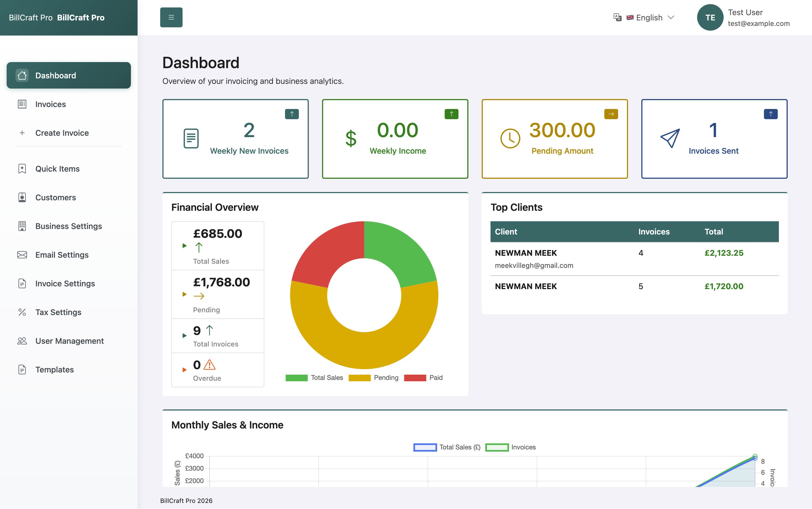Click the overdue warning triangle icon

[x=210, y=365]
